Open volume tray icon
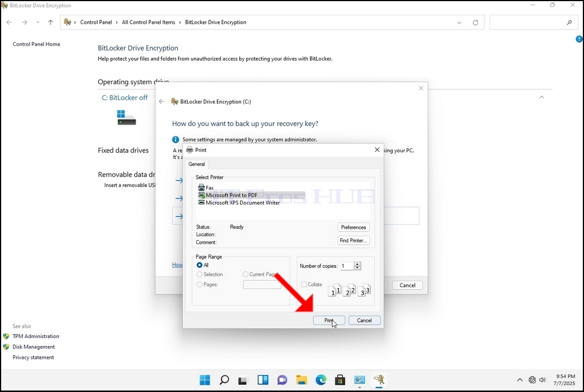The height and width of the screenshot is (392, 584). point(543,380)
